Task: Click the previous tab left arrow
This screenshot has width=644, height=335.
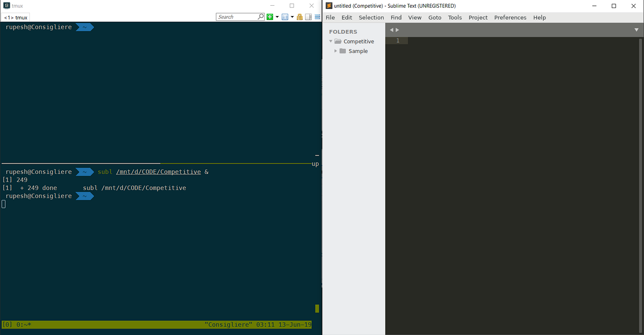Action: (x=392, y=30)
